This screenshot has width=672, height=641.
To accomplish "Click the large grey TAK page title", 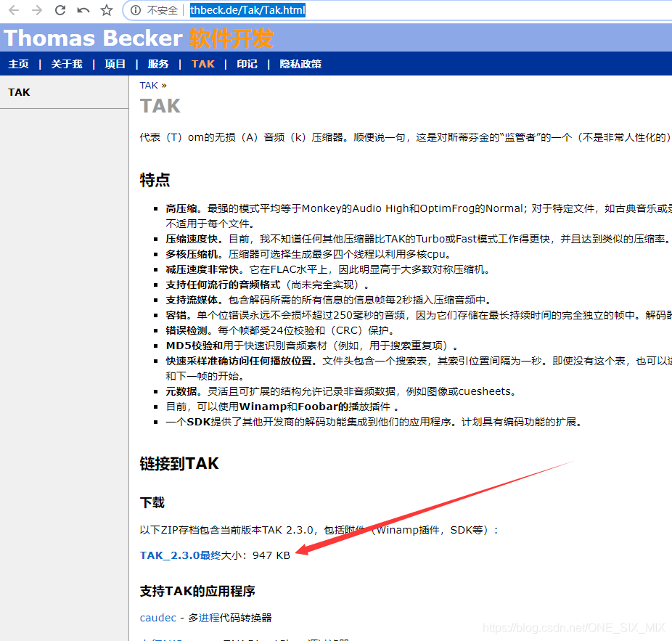I will tap(160, 106).
